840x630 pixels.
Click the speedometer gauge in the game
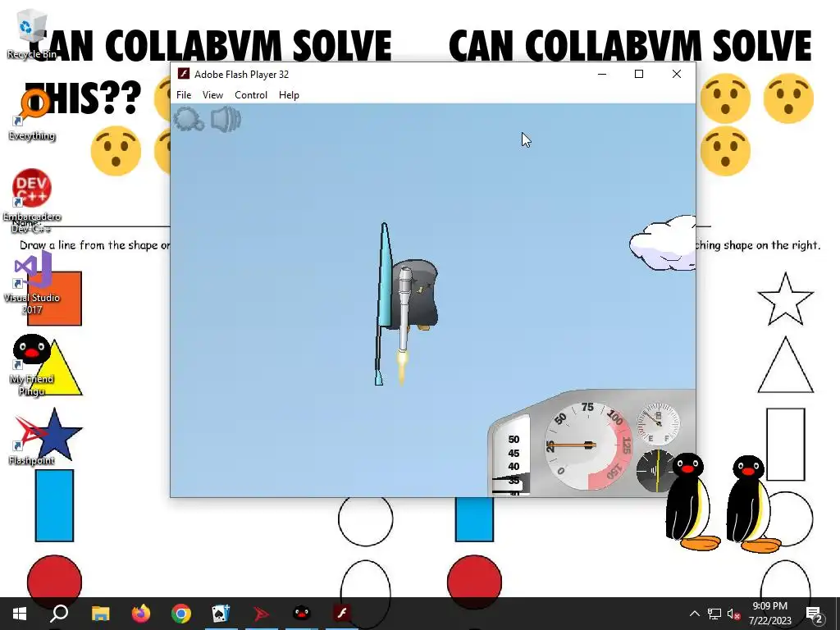(x=588, y=445)
